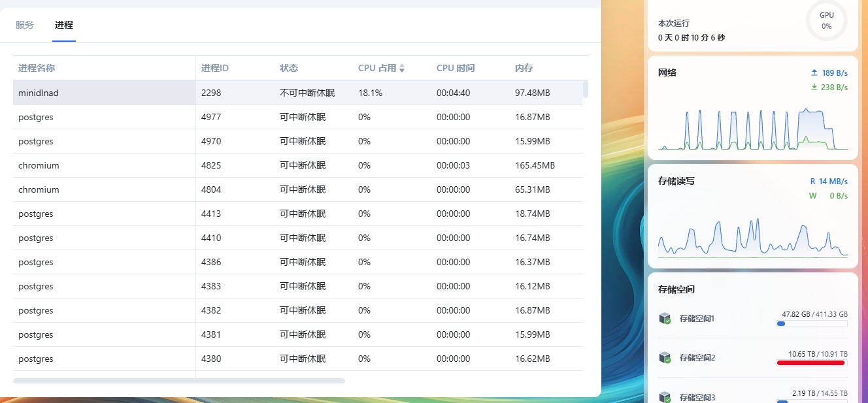Viewport: 868px width, 403px height.
Task: Select postgres process with ID 4386
Action: click(x=298, y=262)
